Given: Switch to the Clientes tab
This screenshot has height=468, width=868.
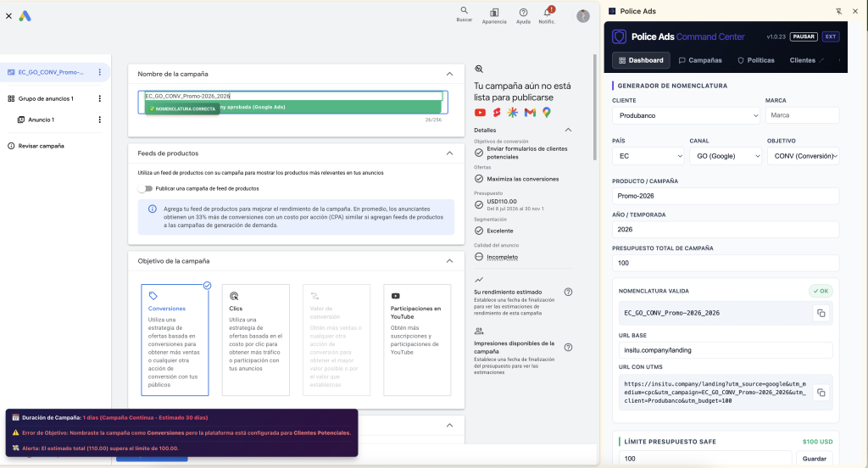Looking at the screenshot, I should (806, 60).
